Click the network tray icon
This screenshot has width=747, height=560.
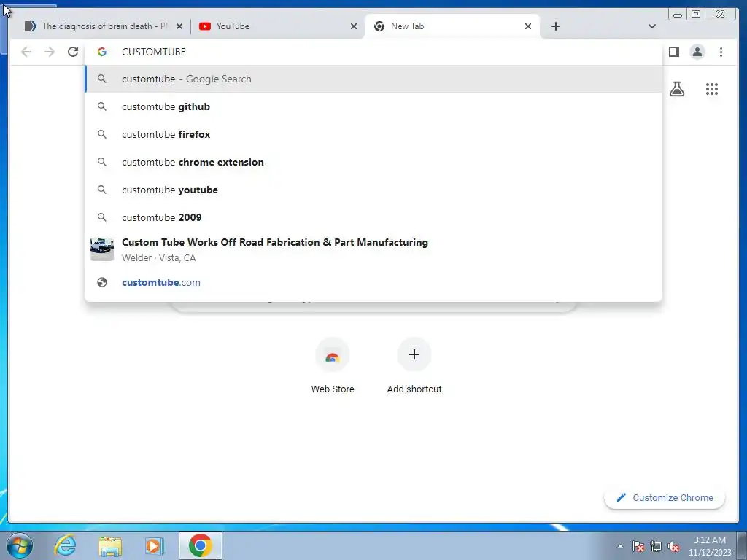pyautogui.click(x=656, y=547)
